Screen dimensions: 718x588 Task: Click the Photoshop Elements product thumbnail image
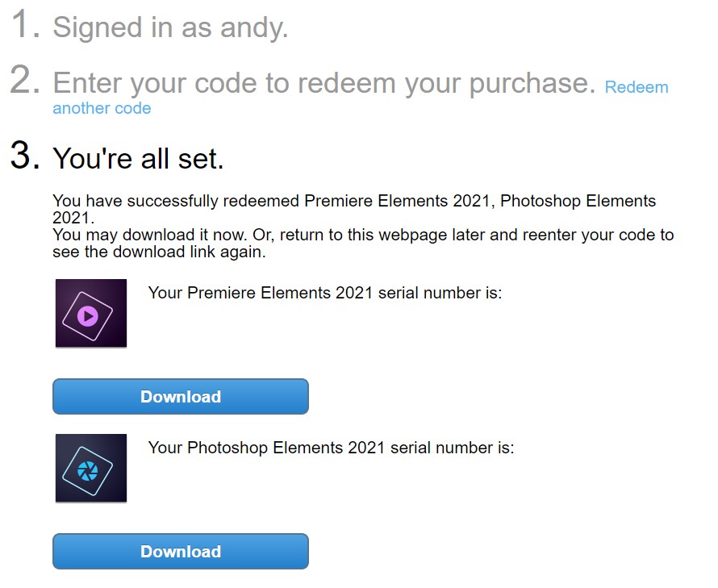point(90,468)
